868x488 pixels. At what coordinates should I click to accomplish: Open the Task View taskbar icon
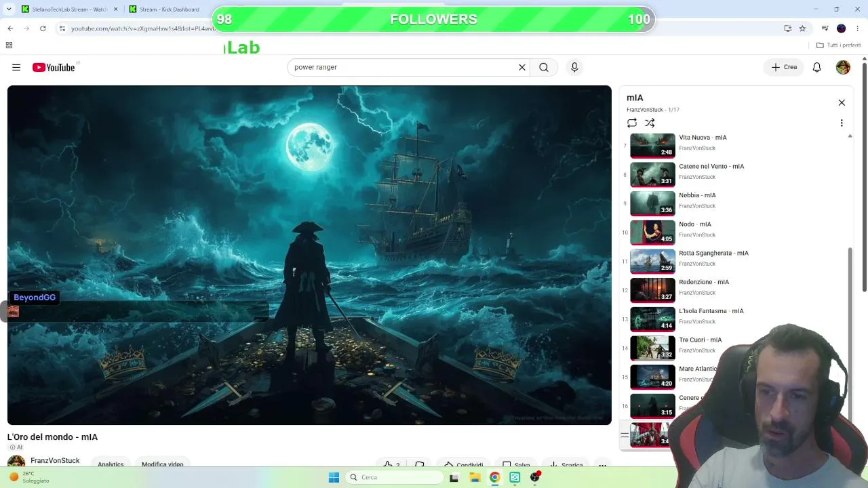tap(454, 477)
